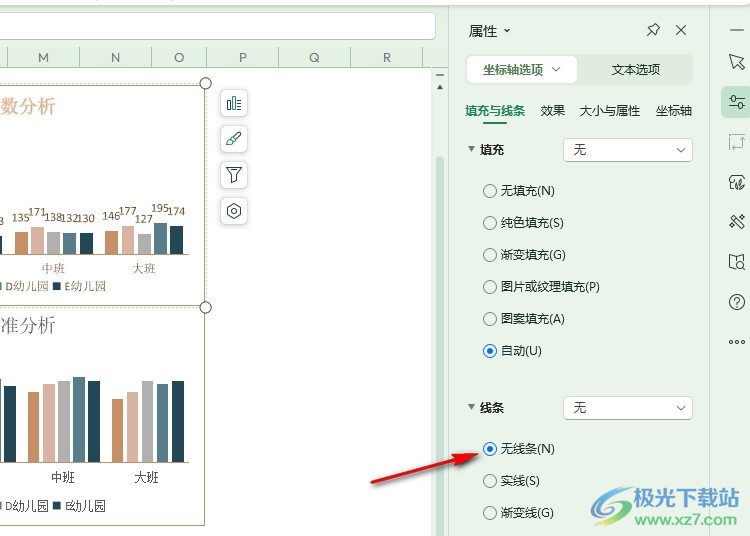Open the 坐标轴选项 dropdown selector

pos(521,70)
